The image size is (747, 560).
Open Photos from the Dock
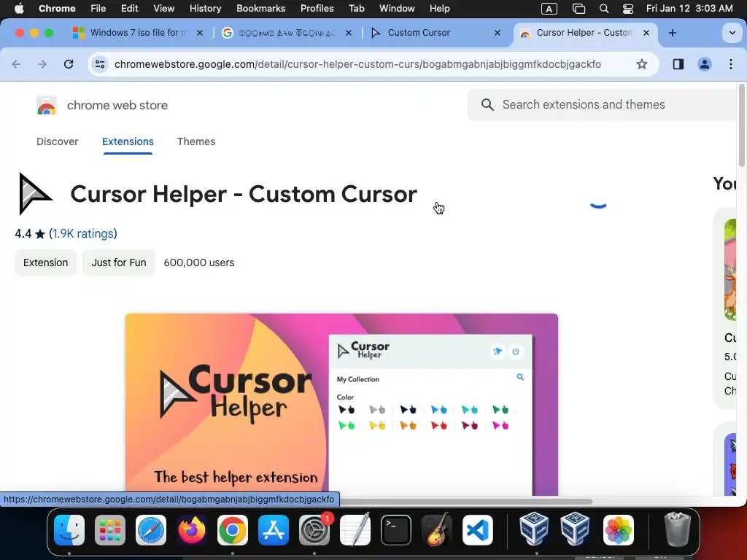[619, 529]
